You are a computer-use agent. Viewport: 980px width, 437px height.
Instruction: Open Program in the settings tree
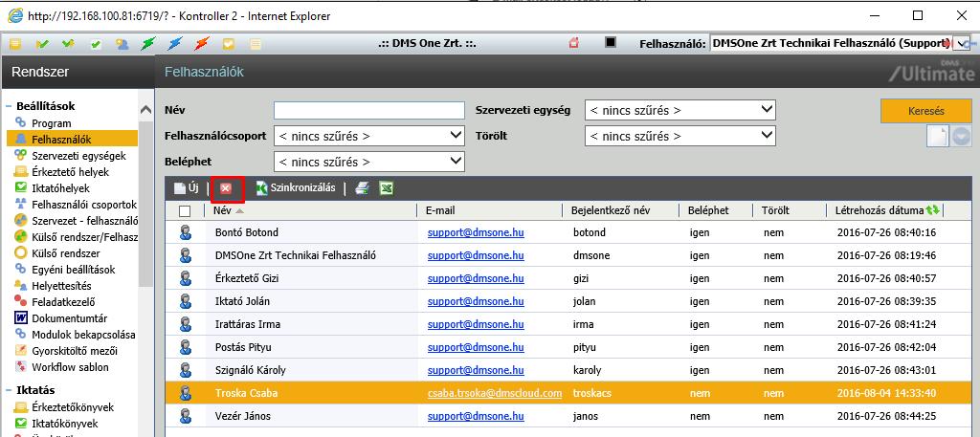(x=52, y=123)
